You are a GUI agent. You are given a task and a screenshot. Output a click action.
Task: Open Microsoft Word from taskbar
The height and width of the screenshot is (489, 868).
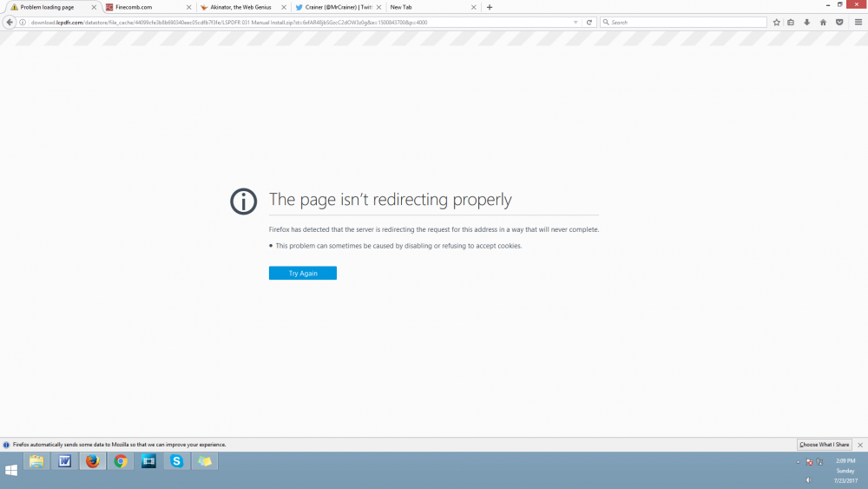pos(65,461)
